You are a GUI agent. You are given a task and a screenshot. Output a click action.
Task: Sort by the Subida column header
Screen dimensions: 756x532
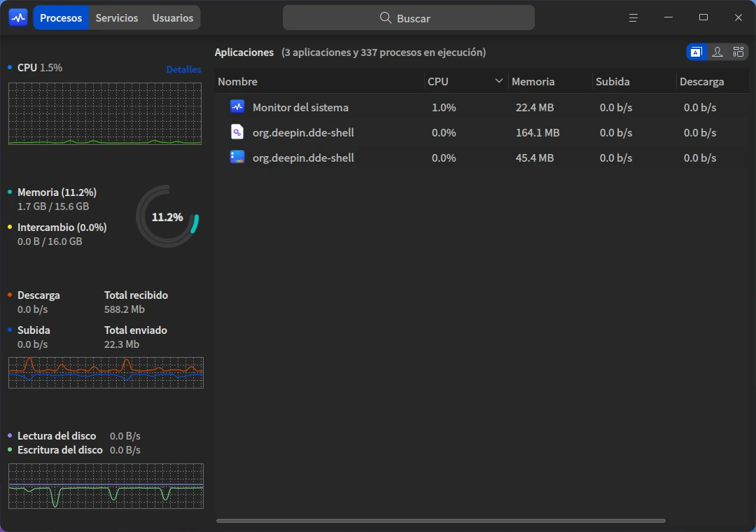634,81
